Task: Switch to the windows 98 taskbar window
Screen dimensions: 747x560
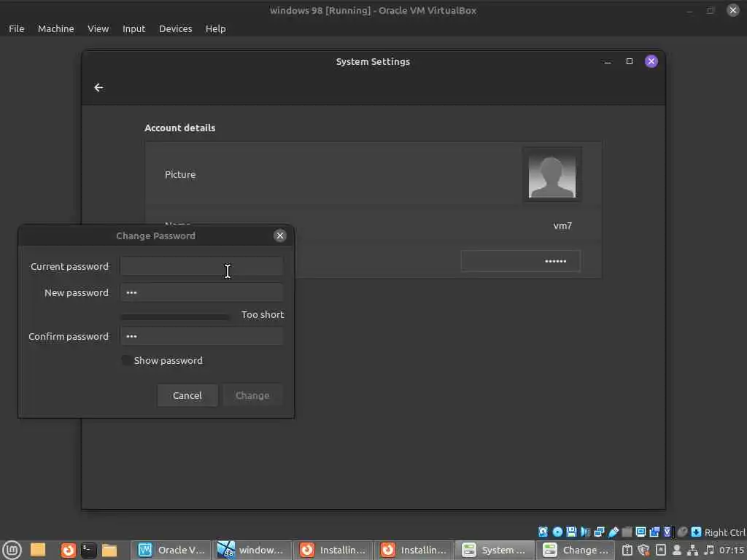Action: click(x=252, y=550)
